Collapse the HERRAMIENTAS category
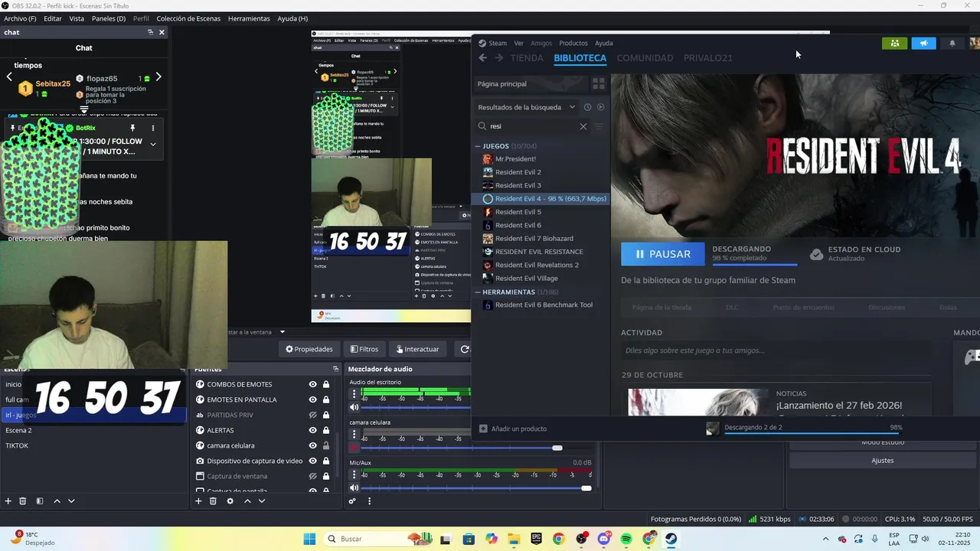The image size is (980, 551). pos(478,292)
